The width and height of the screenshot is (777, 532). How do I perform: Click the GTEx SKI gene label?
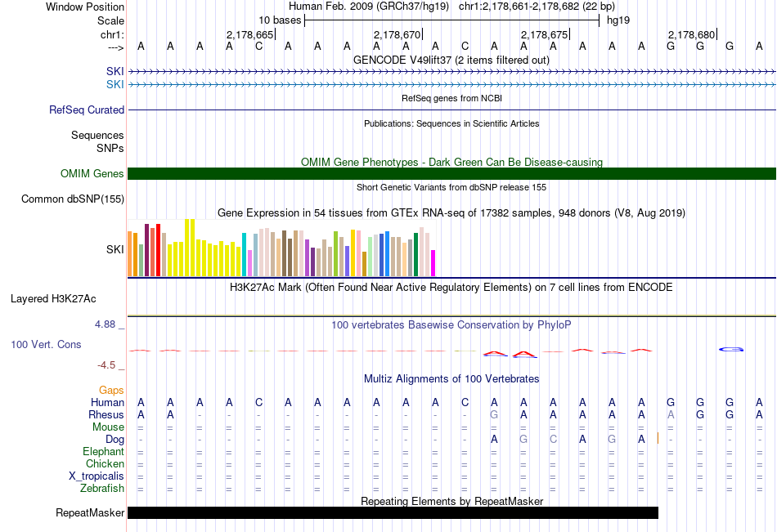115,249
